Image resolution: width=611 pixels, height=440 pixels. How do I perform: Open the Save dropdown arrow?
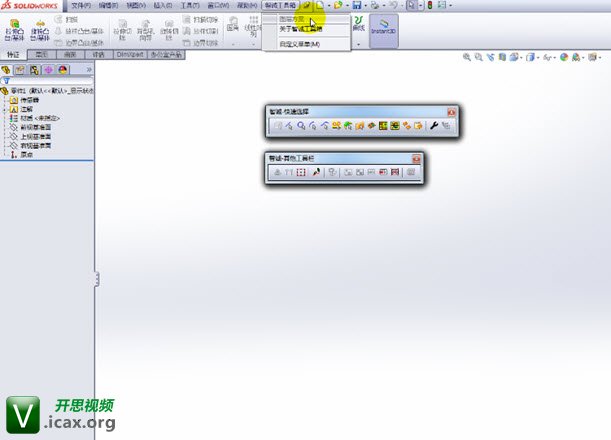[x=366, y=5]
